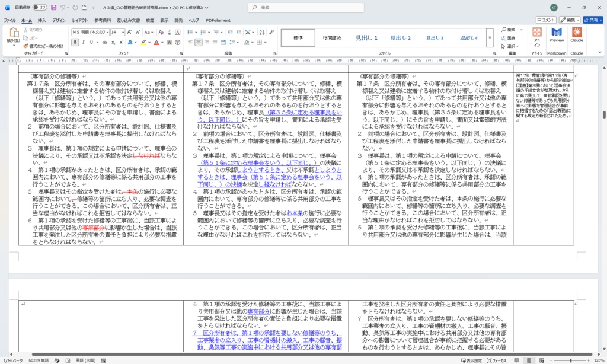Screen dimensions: 607x364
Task: Toggle Italic formatting
Action: point(83,43)
